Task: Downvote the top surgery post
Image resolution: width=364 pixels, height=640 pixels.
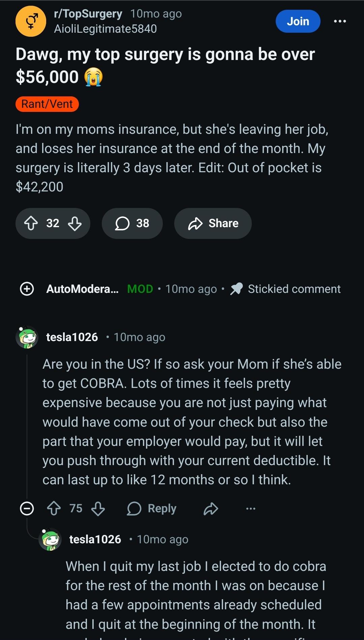Action: pyautogui.click(x=74, y=223)
